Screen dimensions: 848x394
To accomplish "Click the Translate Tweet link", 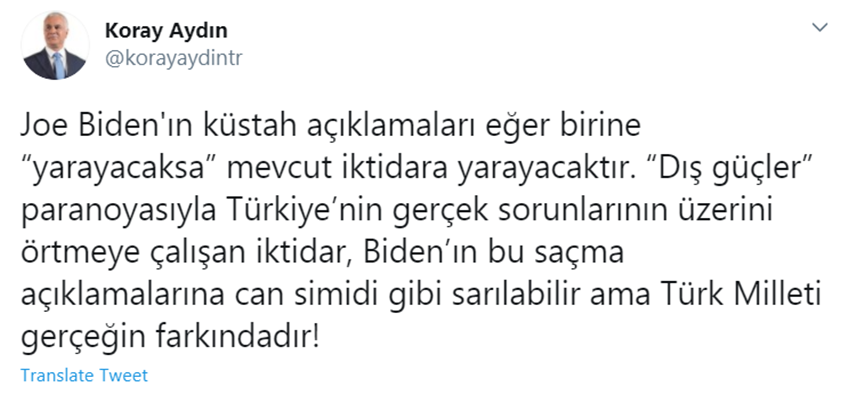I will click(84, 375).
